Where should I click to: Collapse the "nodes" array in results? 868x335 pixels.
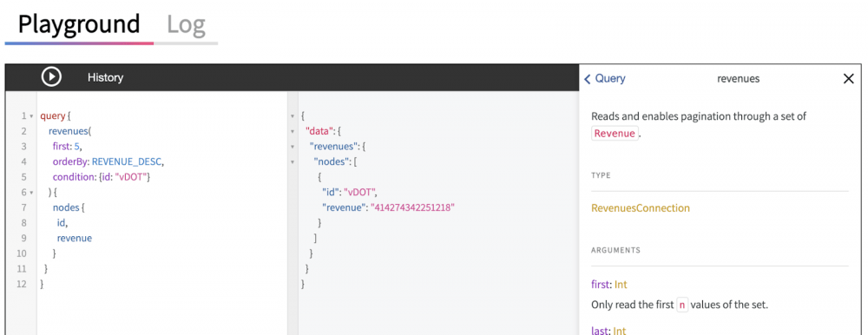tap(293, 162)
